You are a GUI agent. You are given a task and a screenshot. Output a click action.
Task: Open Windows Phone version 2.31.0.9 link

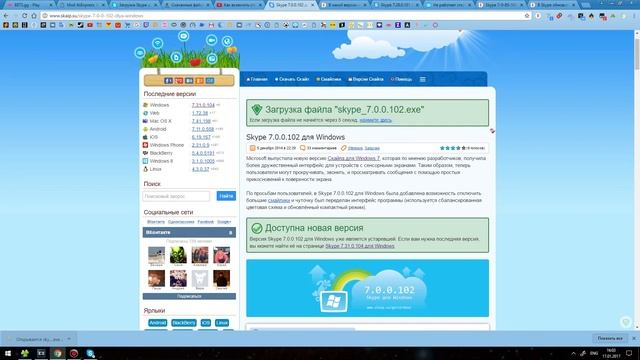[x=200, y=145]
